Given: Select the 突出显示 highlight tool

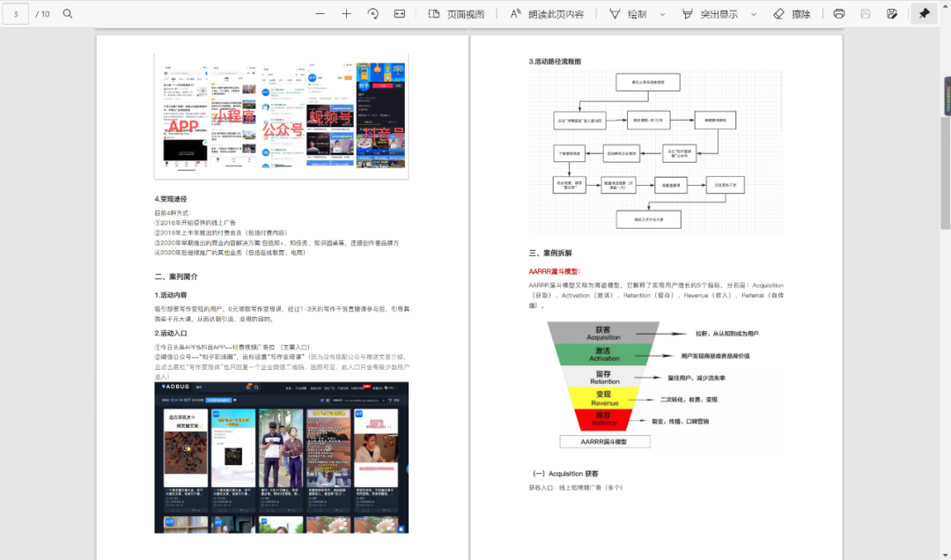Looking at the screenshot, I should 710,14.
